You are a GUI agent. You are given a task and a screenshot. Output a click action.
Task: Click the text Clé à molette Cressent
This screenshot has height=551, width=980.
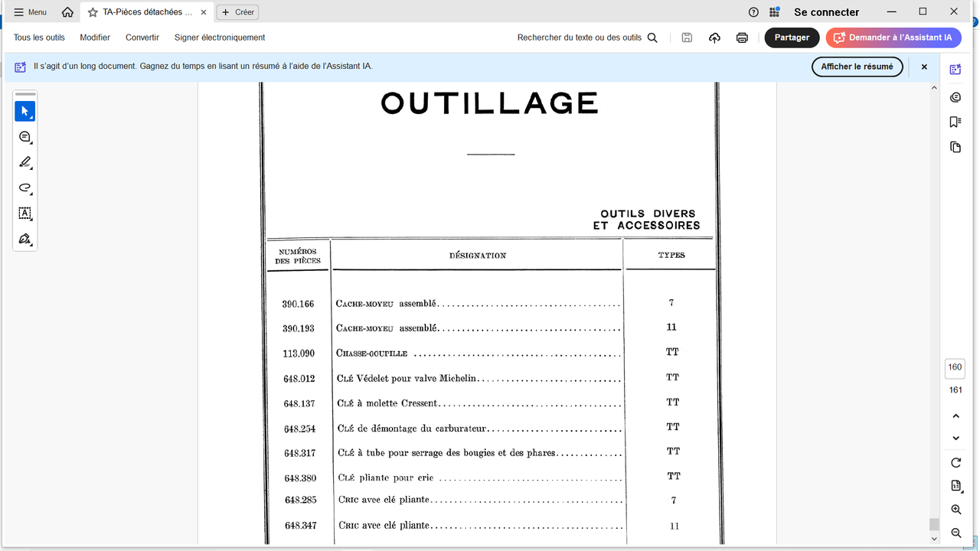pos(387,403)
